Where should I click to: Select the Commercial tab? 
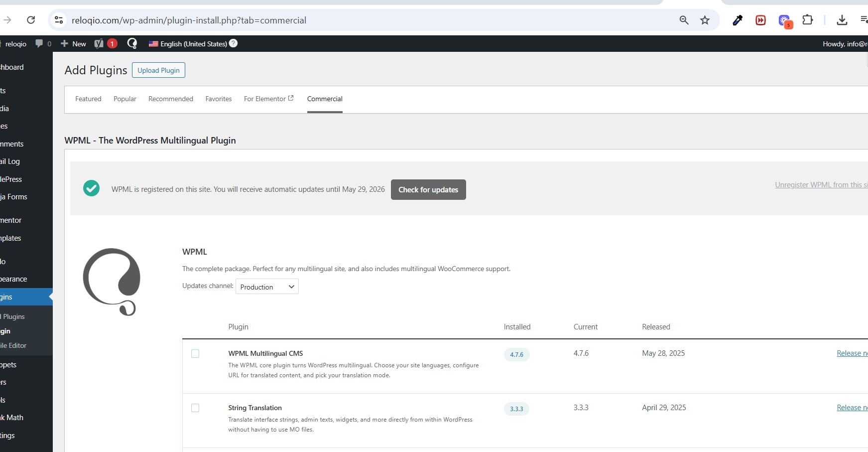(x=325, y=99)
